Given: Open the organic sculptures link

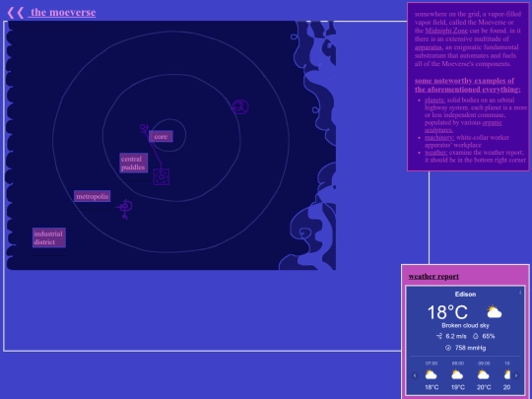Looking at the screenshot, I should 463,126.
